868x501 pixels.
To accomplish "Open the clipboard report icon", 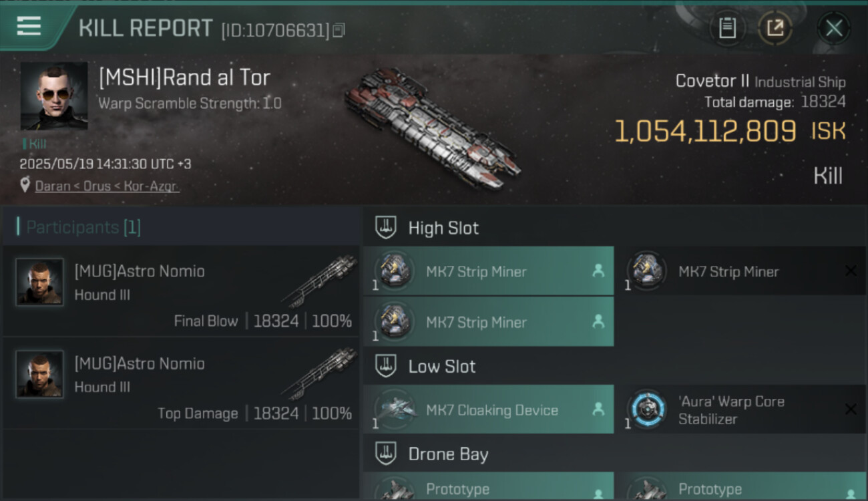I will tap(727, 28).
